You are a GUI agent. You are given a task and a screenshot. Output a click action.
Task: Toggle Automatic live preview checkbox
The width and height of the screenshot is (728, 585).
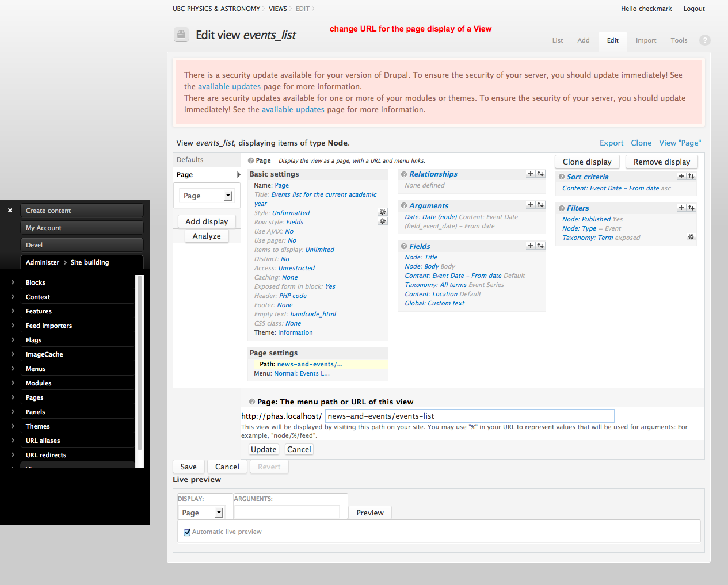click(x=187, y=532)
